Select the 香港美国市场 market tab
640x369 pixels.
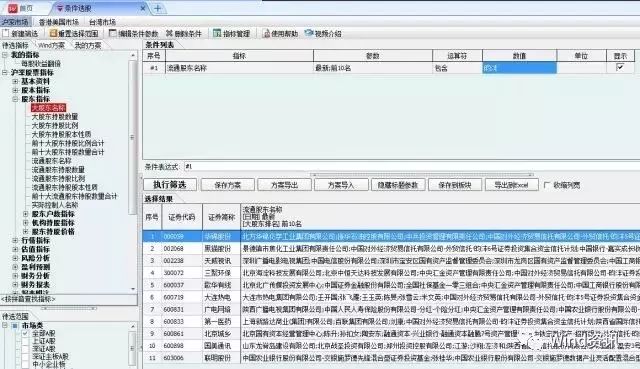pos(59,22)
